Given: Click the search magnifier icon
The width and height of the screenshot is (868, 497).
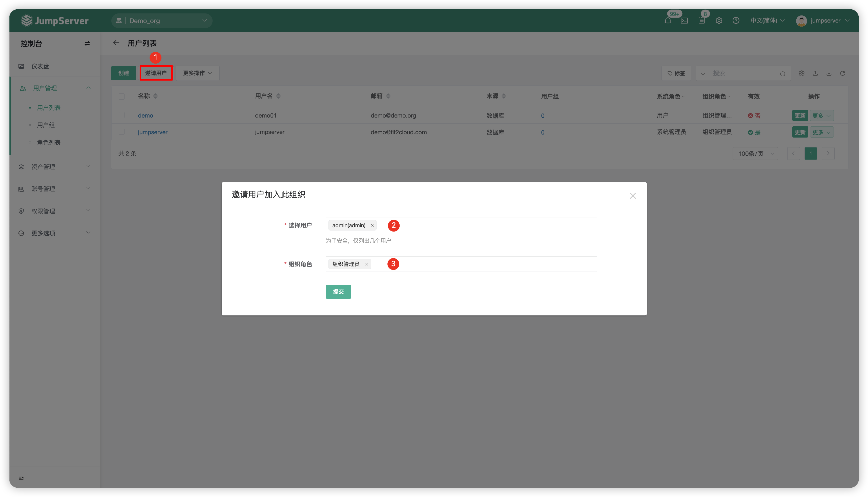Looking at the screenshot, I should [783, 73].
